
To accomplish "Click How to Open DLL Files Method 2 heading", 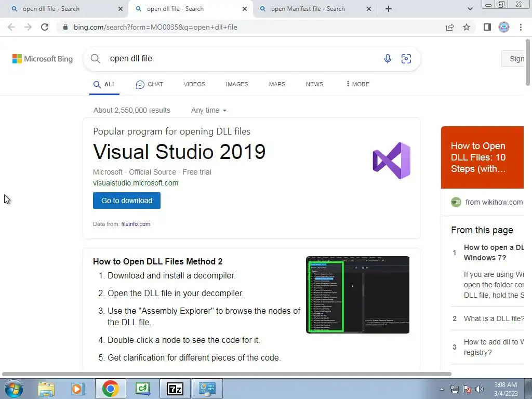I will pos(158,262).
